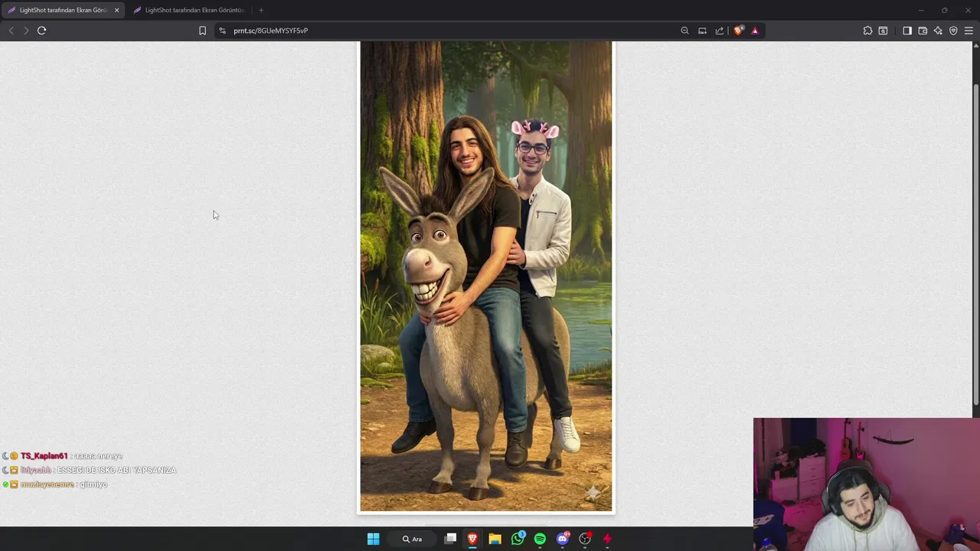Screen dimensions: 980x551
Task: Click Brave browser taskbar icon
Action: 472,539
